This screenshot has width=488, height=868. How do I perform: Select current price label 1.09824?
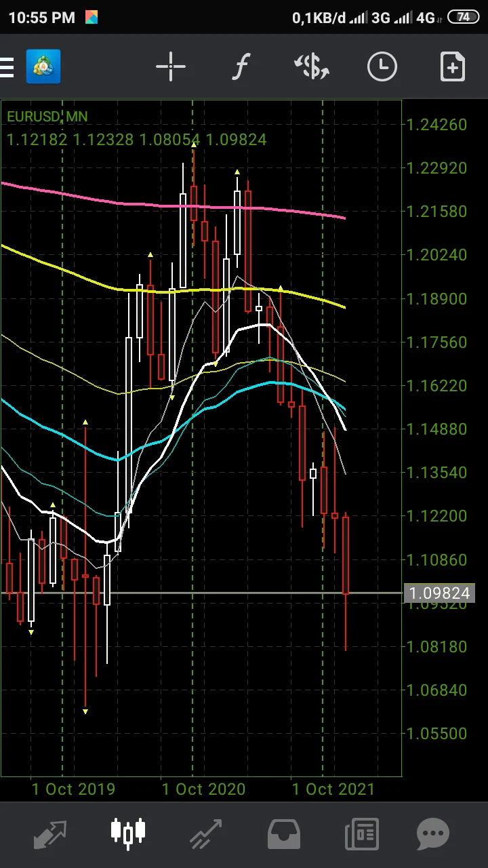pos(441,593)
